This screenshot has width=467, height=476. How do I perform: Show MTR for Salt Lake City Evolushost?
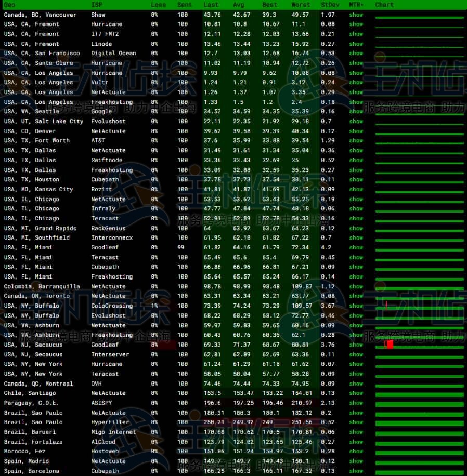356,121
